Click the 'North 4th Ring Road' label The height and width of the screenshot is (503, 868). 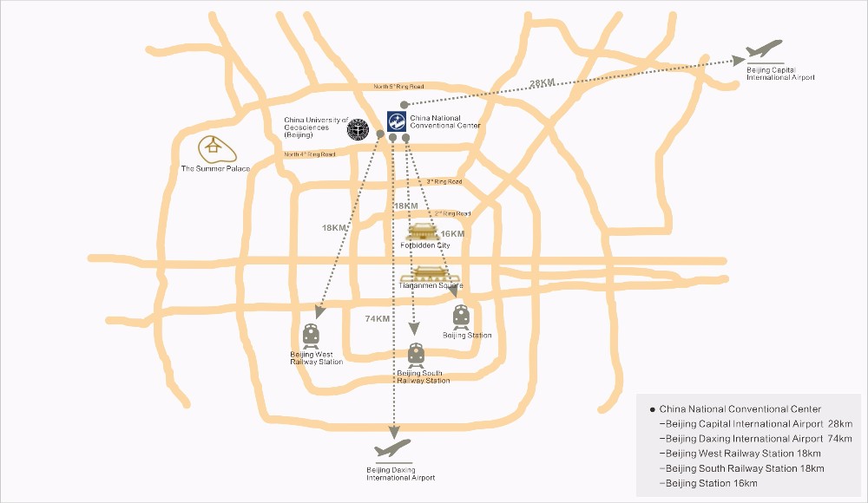pos(310,154)
